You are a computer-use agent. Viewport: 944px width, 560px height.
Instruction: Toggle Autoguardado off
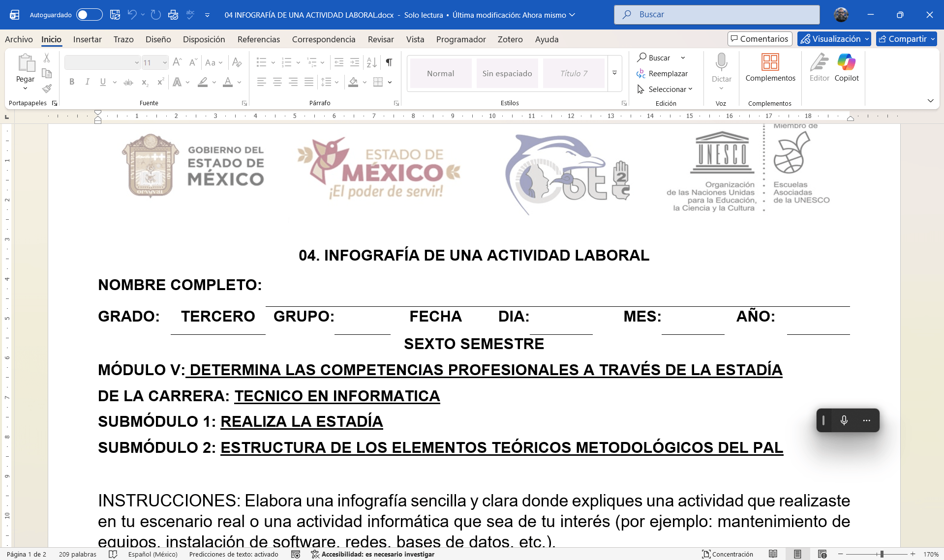(89, 14)
